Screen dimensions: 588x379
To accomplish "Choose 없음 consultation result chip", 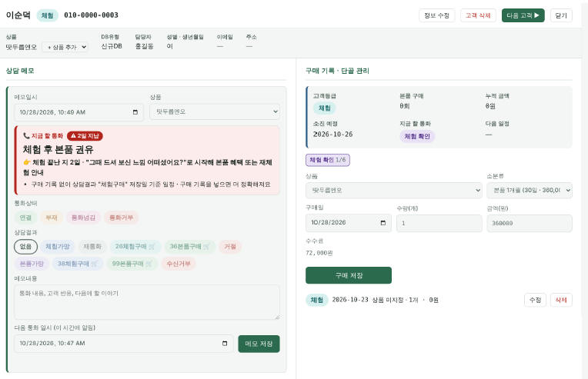I will (x=25, y=247).
